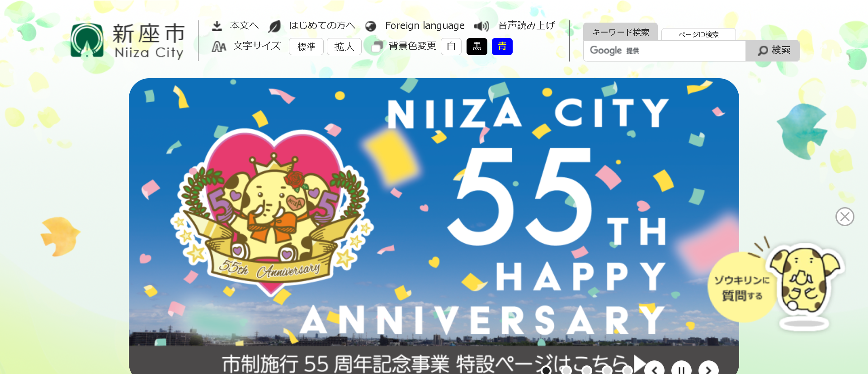Switch background color to black 黒
868x374 pixels.
click(x=476, y=47)
